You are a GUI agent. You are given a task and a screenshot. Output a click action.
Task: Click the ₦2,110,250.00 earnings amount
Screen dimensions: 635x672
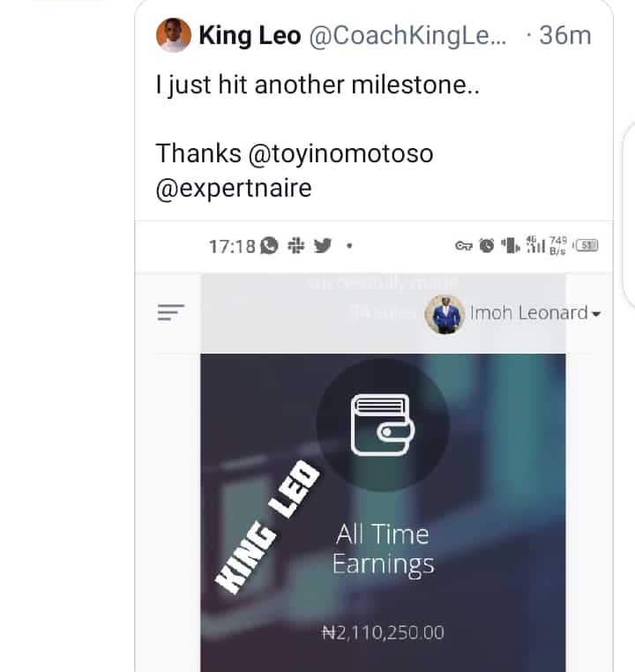pyautogui.click(x=382, y=632)
